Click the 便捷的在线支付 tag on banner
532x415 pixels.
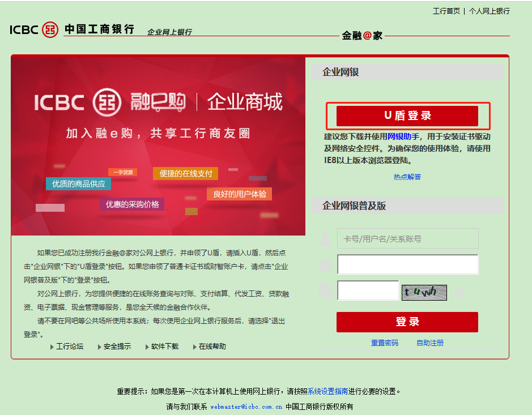tap(186, 174)
